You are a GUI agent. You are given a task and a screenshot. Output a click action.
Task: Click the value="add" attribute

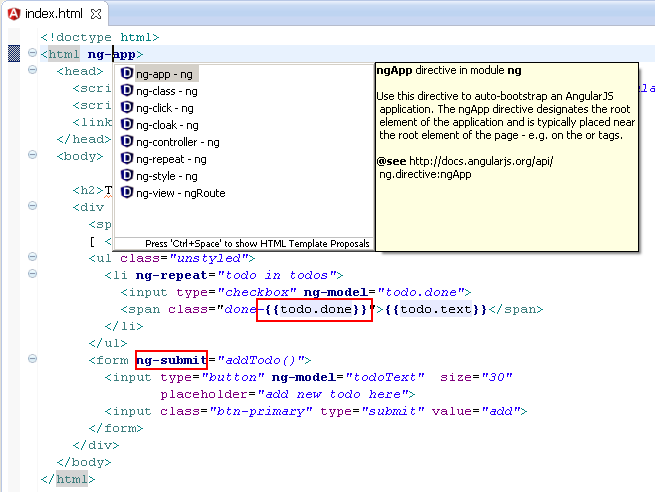pos(476,411)
